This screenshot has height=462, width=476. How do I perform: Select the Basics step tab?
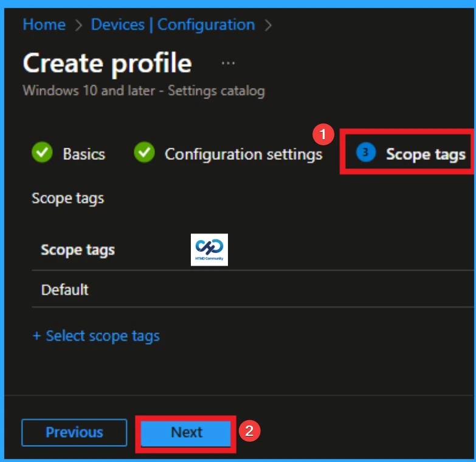coord(69,154)
